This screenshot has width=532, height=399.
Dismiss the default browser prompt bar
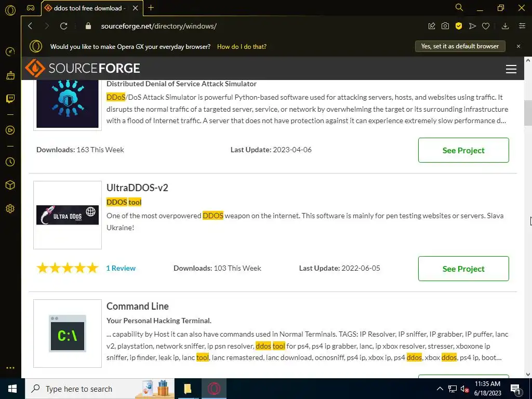[x=518, y=46]
